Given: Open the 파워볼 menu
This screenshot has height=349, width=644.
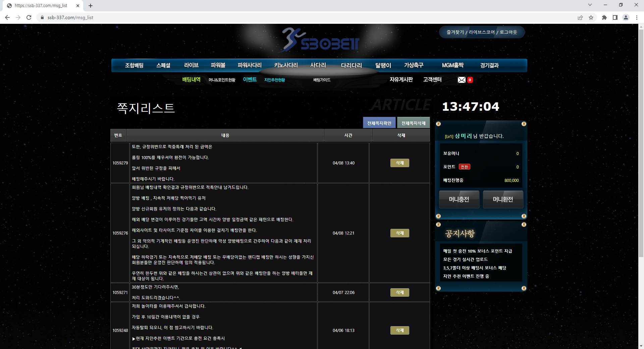Looking at the screenshot, I should point(218,65).
